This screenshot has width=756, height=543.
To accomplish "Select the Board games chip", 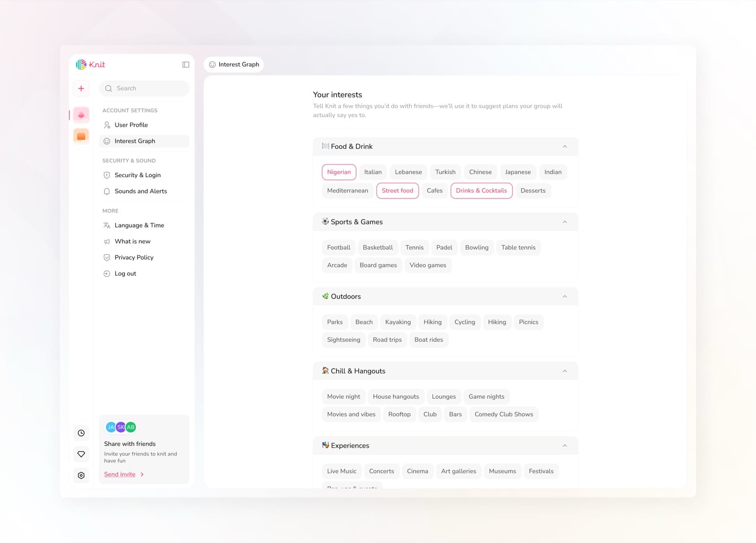I will [378, 265].
